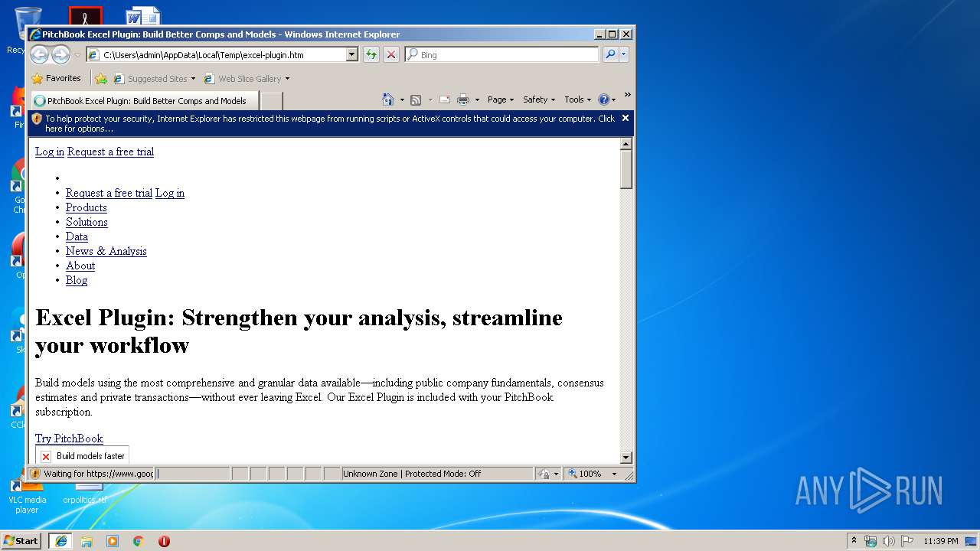The height and width of the screenshot is (551, 980).
Task: Click the Action Center flag tray icon
Action: (x=907, y=541)
